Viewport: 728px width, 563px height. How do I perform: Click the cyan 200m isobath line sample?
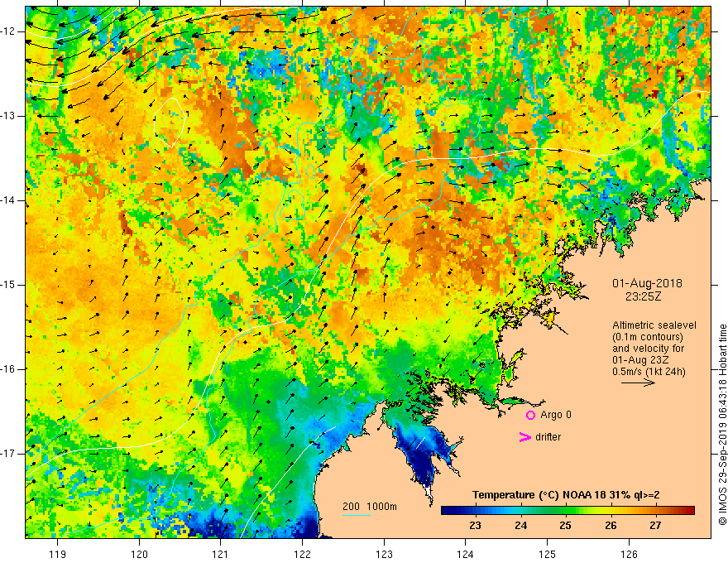click(357, 515)
